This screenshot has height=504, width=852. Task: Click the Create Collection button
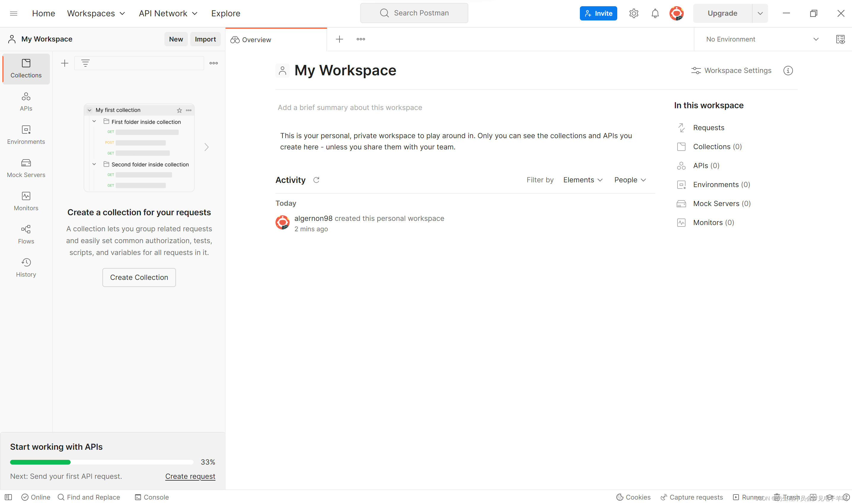(x=139, y=277)
